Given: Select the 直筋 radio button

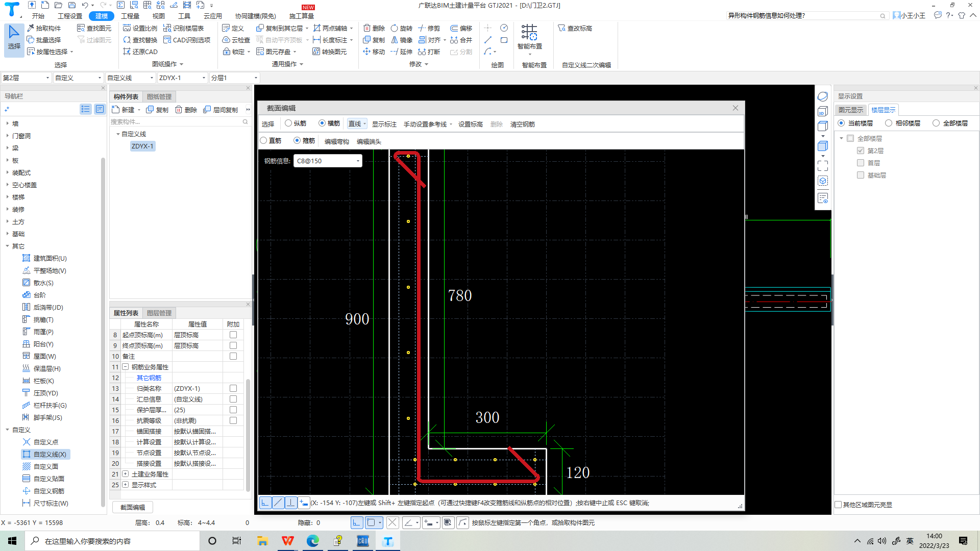Looking at the screenshot, I should pos(263,140).
